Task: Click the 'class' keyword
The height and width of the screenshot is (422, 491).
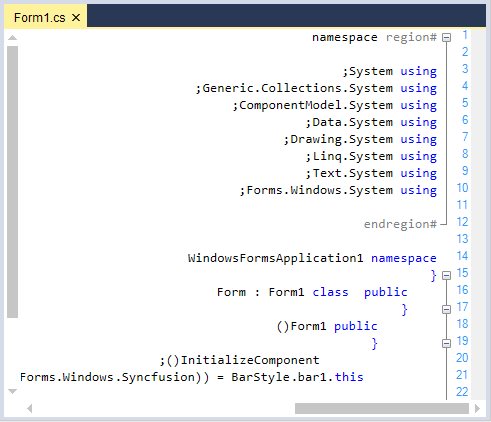Action: coord(330,292)
